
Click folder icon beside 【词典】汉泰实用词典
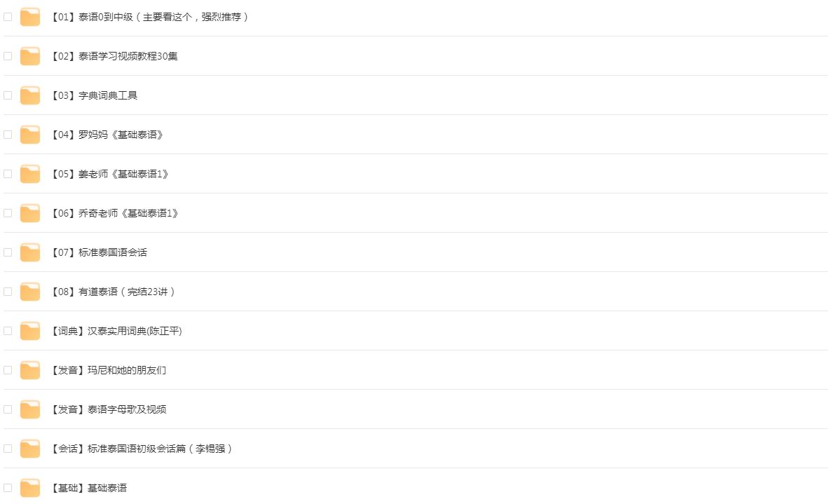click(30, 331)
